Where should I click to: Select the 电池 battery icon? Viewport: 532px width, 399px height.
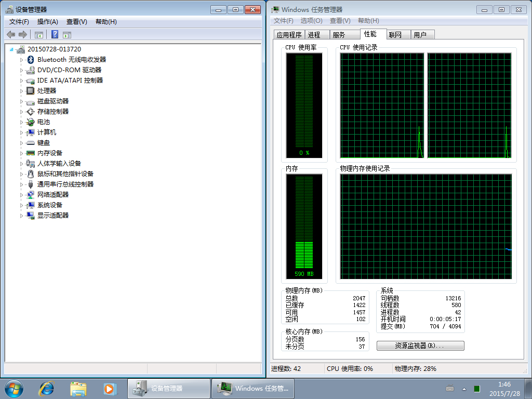pyautogui.click(x=31, y=122)
